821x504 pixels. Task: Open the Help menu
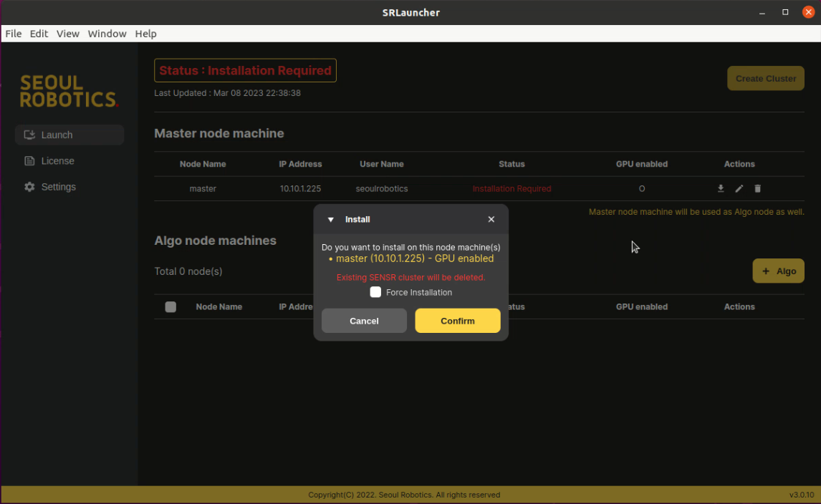pos(145,34)
